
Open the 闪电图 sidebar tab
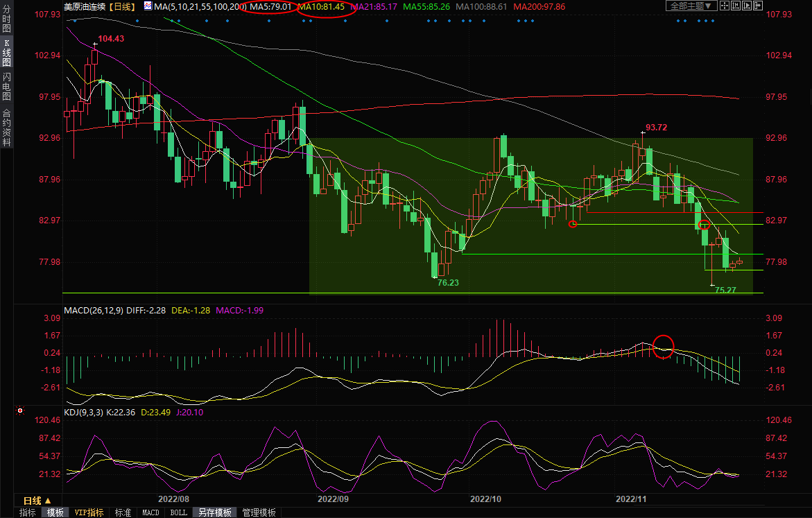6,86
